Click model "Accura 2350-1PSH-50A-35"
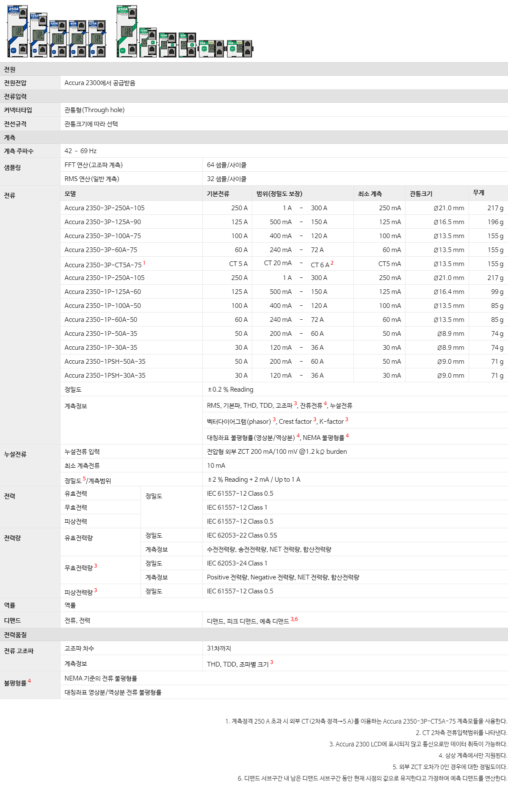This screenshot has height=812, width=508. click(105, 362)
